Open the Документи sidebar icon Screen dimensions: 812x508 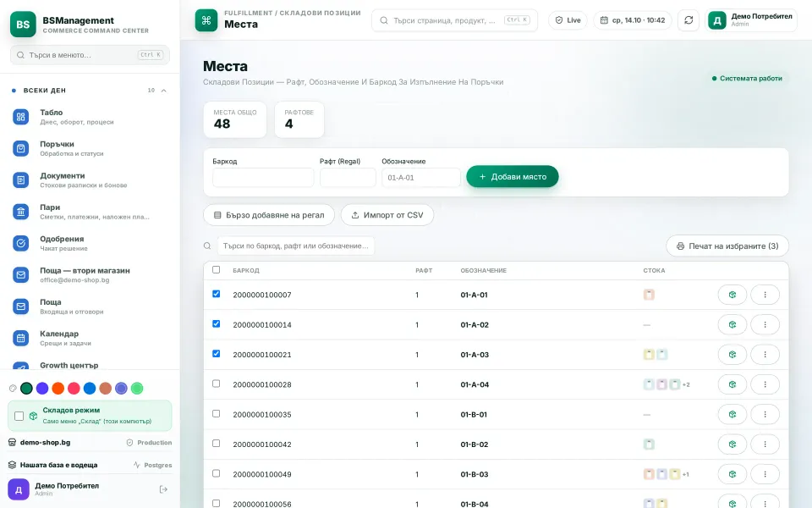[20, 180]
